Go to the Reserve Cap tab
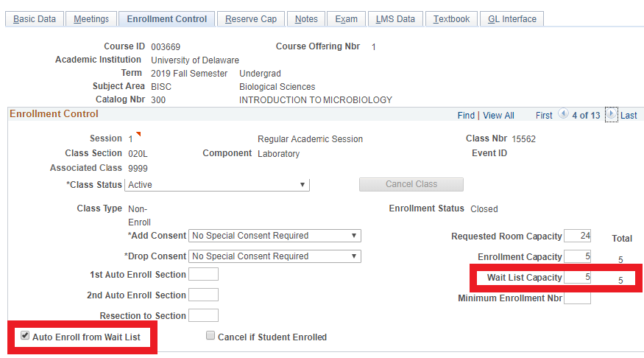Image resolution: width=644 pixels, height=358 pixels. [251, 19]
